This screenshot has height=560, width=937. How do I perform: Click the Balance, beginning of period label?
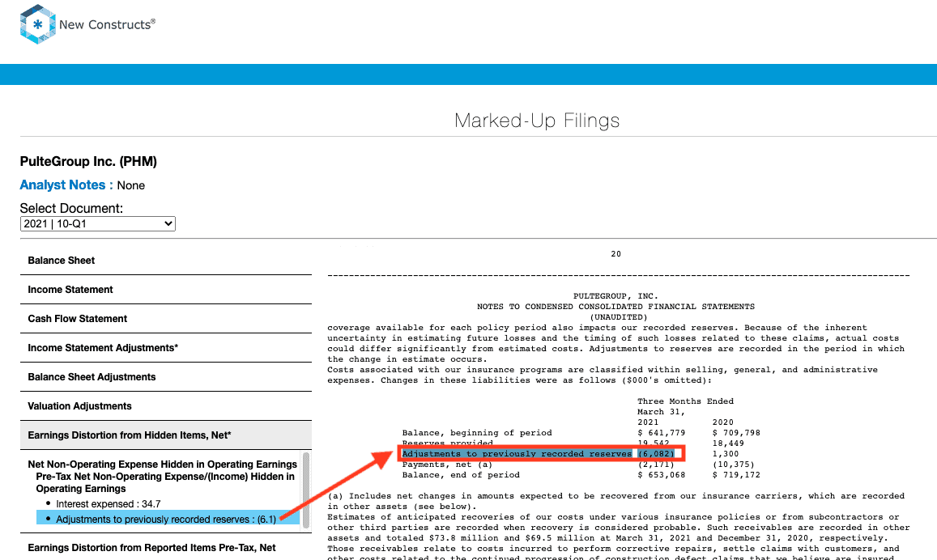[477, 433]
